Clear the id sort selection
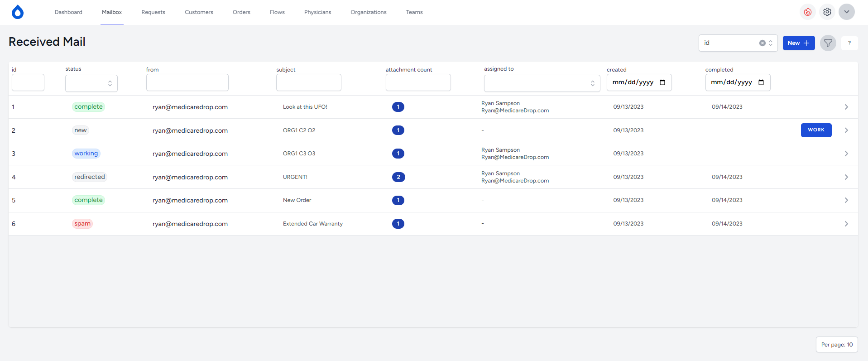This screenshot has width=868, height=361. (x=762, y=43)
